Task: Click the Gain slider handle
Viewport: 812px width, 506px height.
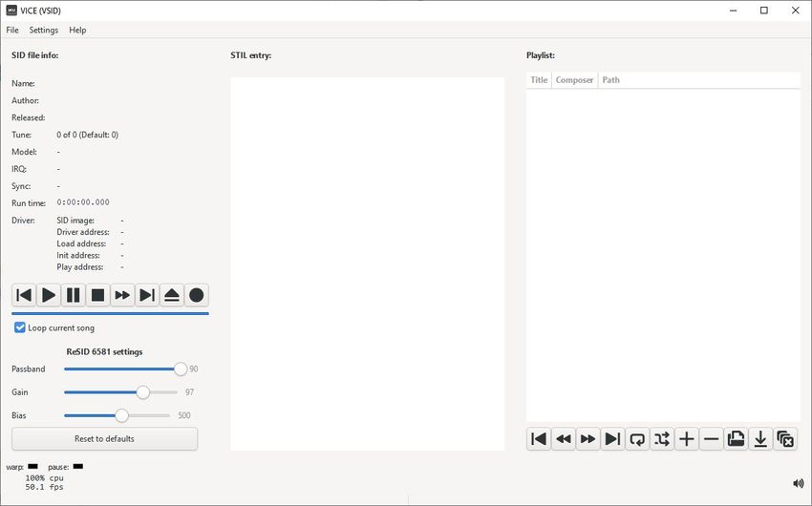Action: (x=143, y=392)
